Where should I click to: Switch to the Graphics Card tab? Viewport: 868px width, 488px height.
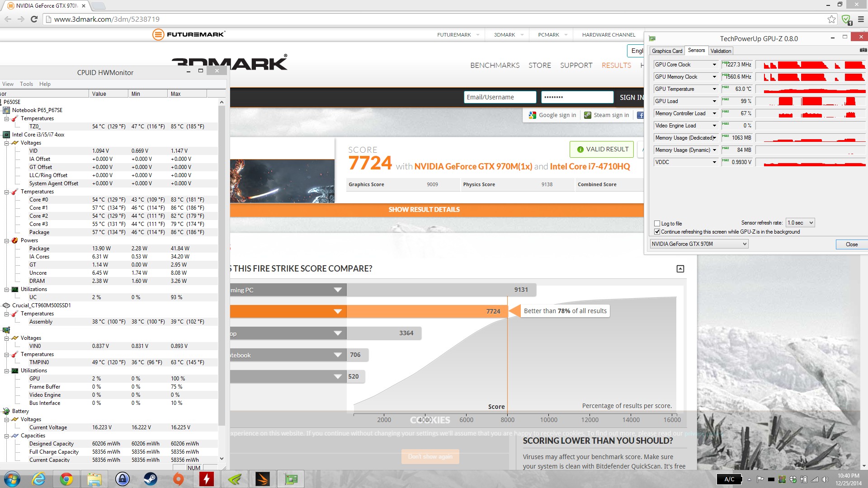click(667, 51)
